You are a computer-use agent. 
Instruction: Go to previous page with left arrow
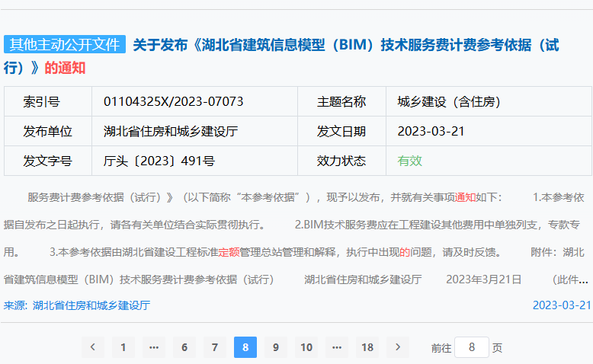[92, 347]
